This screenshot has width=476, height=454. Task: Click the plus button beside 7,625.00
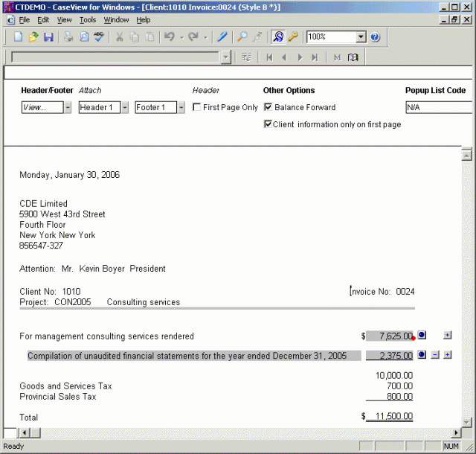pyautogui.click(x=447, y=336)
